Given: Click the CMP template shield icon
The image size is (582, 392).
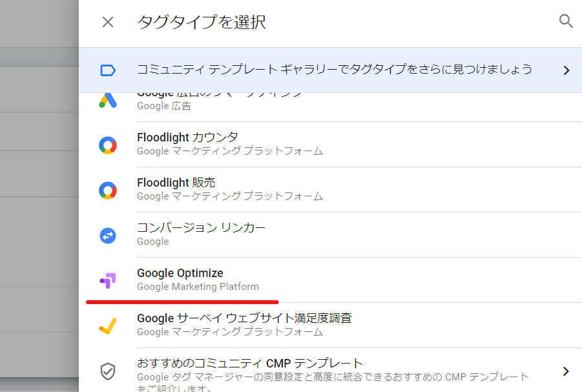Looking at the screenshot, I should (108, 371).
